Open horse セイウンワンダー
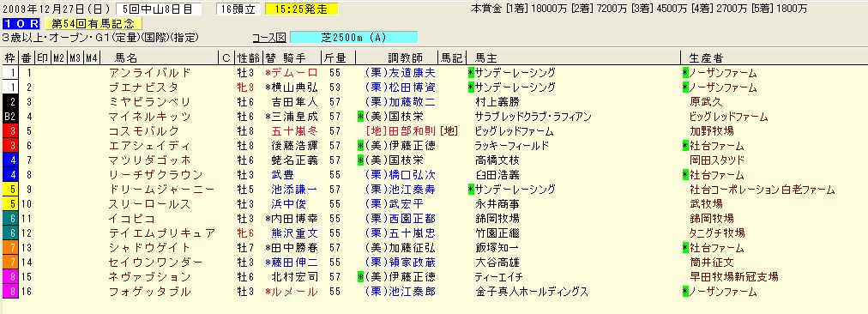This screenshot has height=314, width=868. click(x=155, y=262)
